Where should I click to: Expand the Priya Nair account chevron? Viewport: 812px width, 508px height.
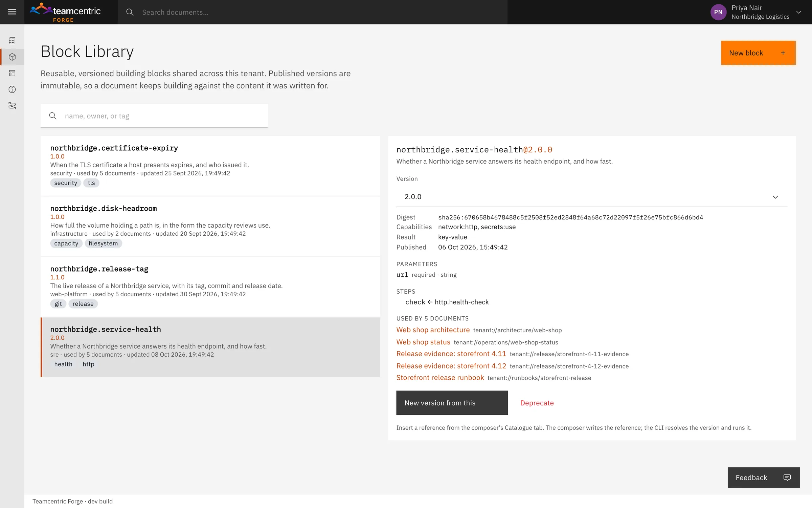click(x=799, y=12)
